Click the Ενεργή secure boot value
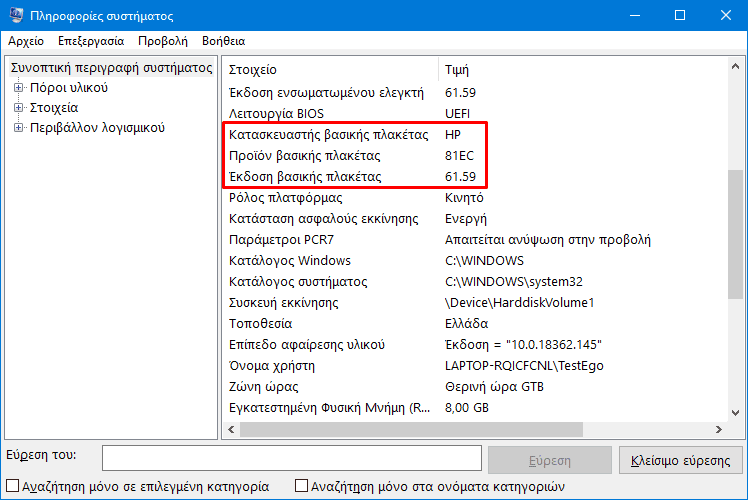This screenshot has width=748, height=500. (466, 219)
